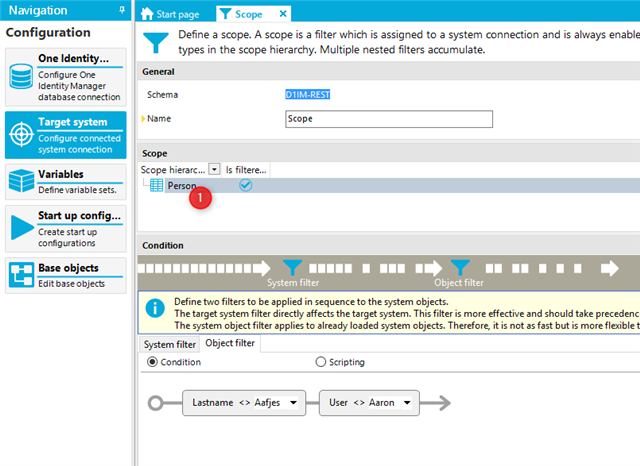Open the Target system configuration
Screen dimensions: 640x466
66,135
